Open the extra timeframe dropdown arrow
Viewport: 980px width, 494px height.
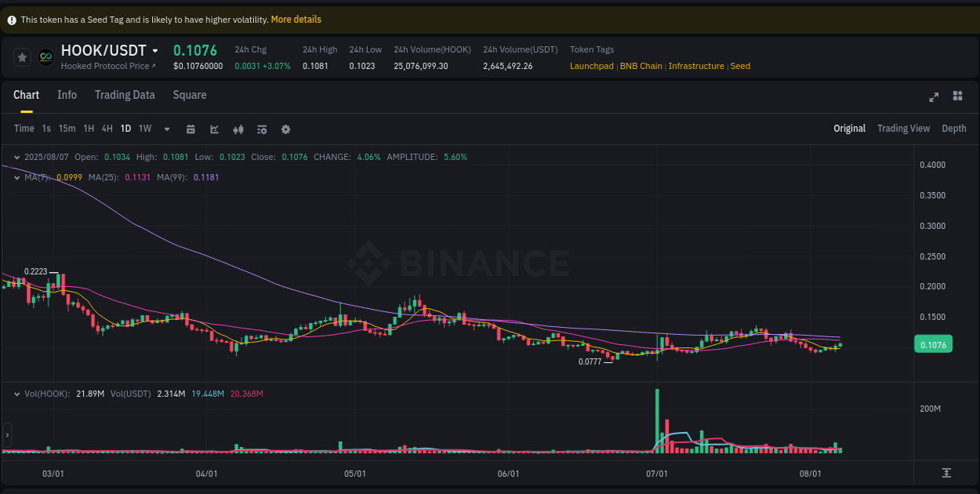[166, 129]
